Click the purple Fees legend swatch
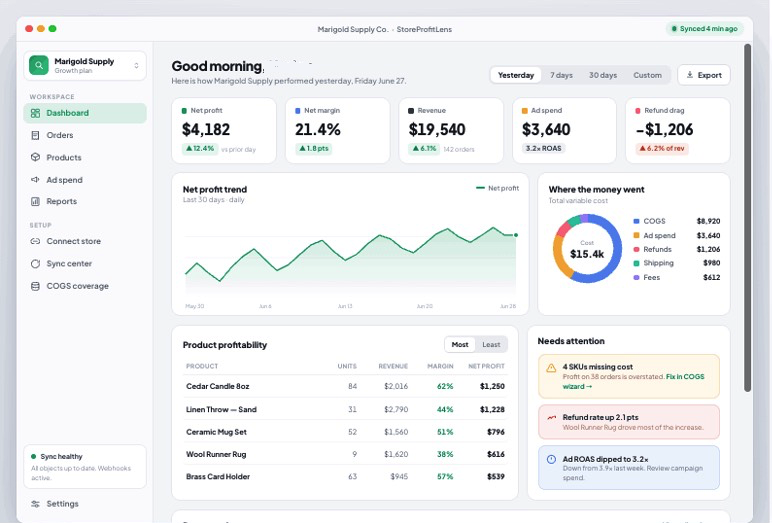 click(x=636, y=278)
